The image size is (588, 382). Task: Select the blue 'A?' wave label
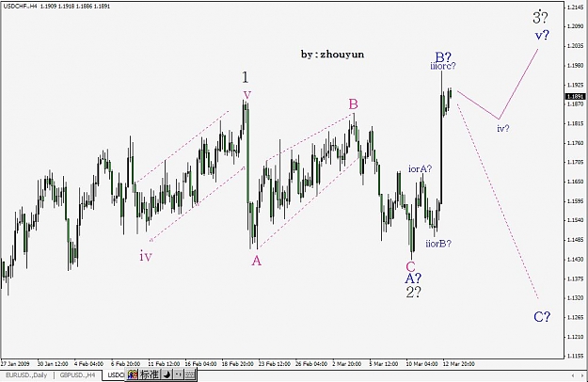click(413, 279)
